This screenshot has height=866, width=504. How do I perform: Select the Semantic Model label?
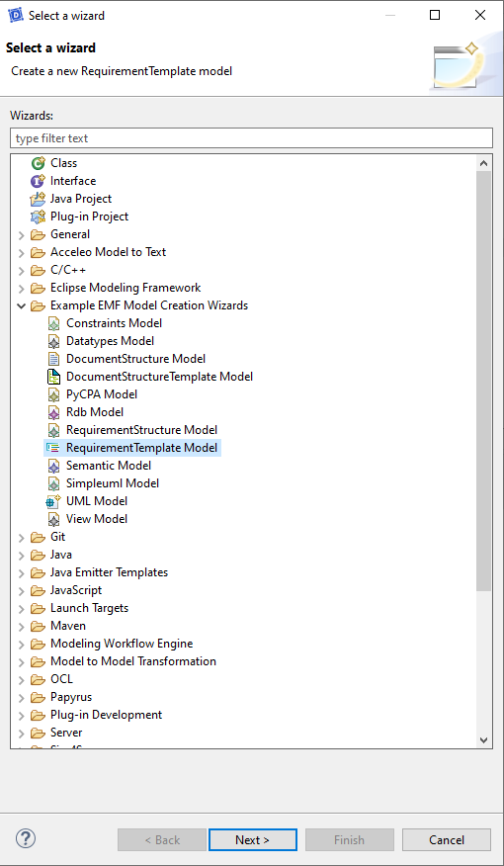[109, 466]
